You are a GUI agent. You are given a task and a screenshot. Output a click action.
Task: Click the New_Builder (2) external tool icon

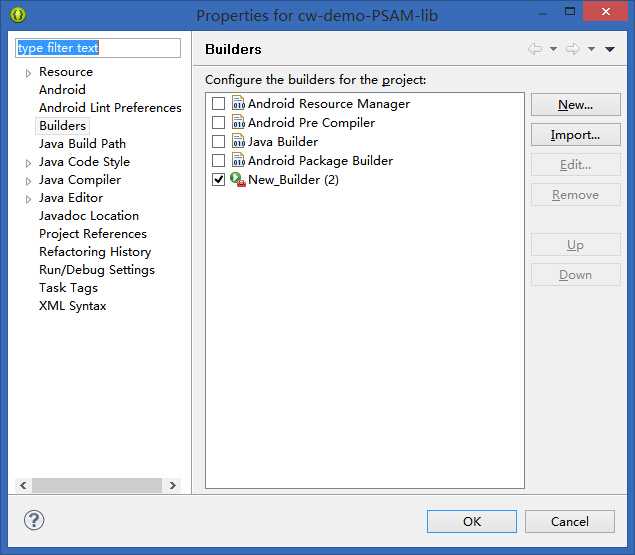click(238, 179)
